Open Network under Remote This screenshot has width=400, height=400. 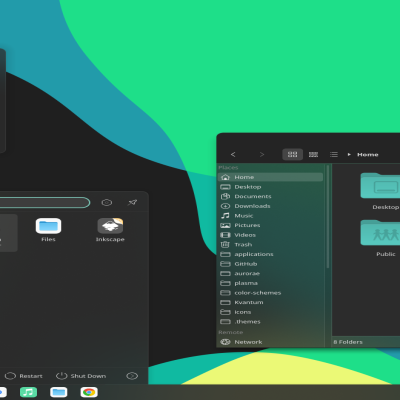(270, 342)
